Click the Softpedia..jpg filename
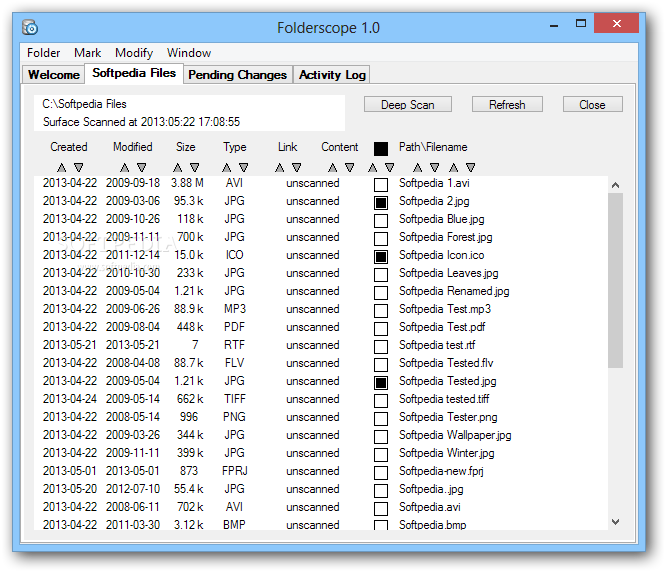Viewport: 666px width, 572px height. point(431,489)
